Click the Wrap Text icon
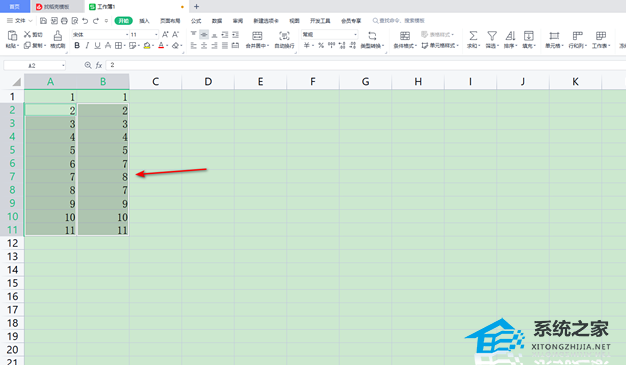The height and width of the screenshot is (365, 626). point(284,36)
